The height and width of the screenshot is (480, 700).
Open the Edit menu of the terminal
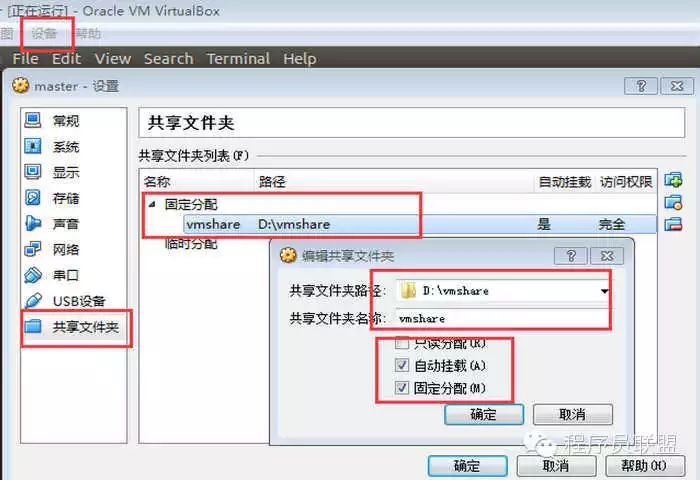pyautogui.click(x=66, y=58)
